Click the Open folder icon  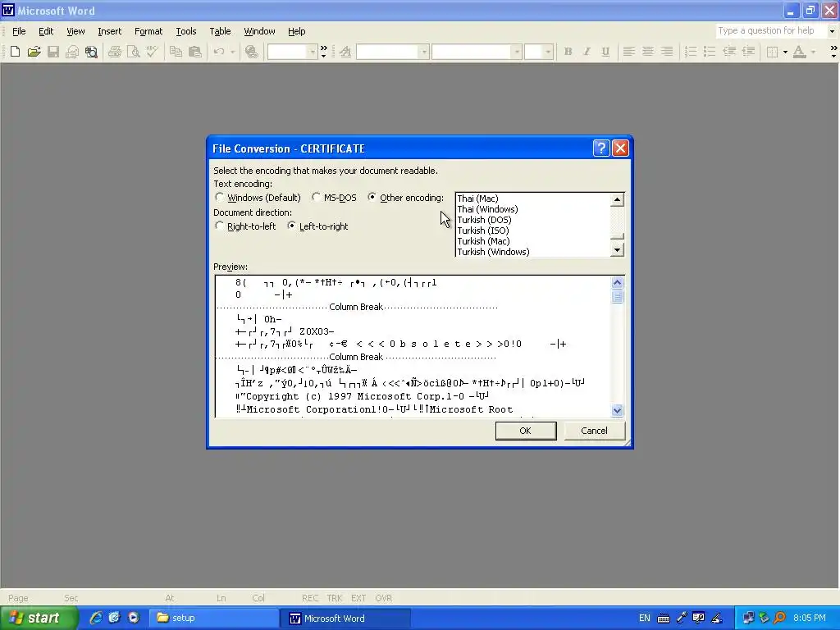34,52
